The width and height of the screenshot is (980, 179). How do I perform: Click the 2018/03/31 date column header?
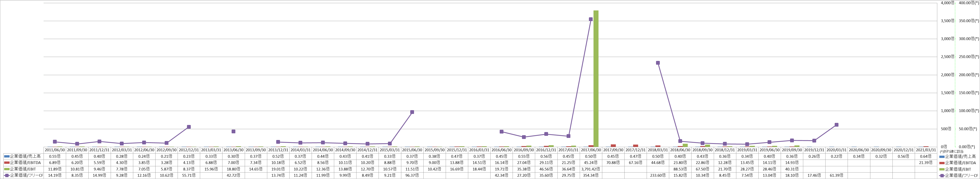click(x=658, y=150)
